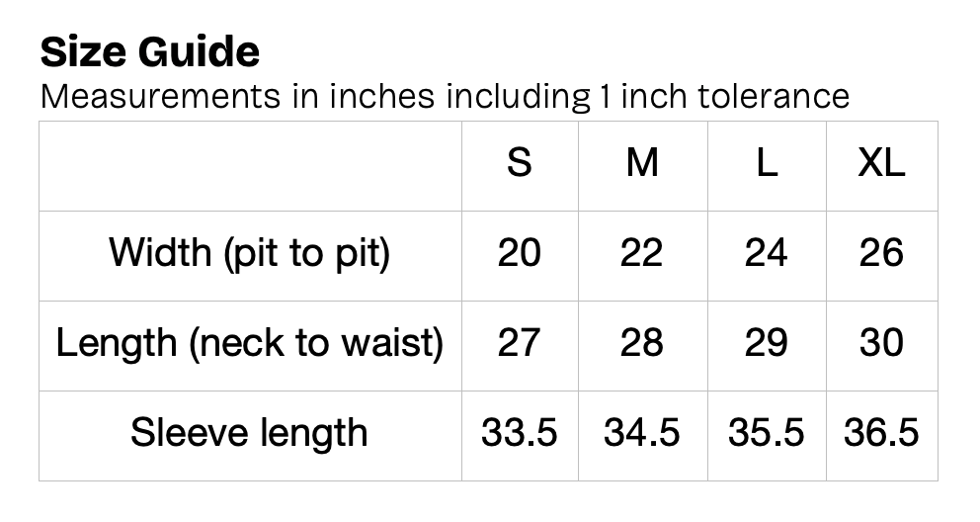Image resolution: width=980 pixels, height=522 pixels.
Task: Select the width value 26 for size XL
Action: pos(881,254)
